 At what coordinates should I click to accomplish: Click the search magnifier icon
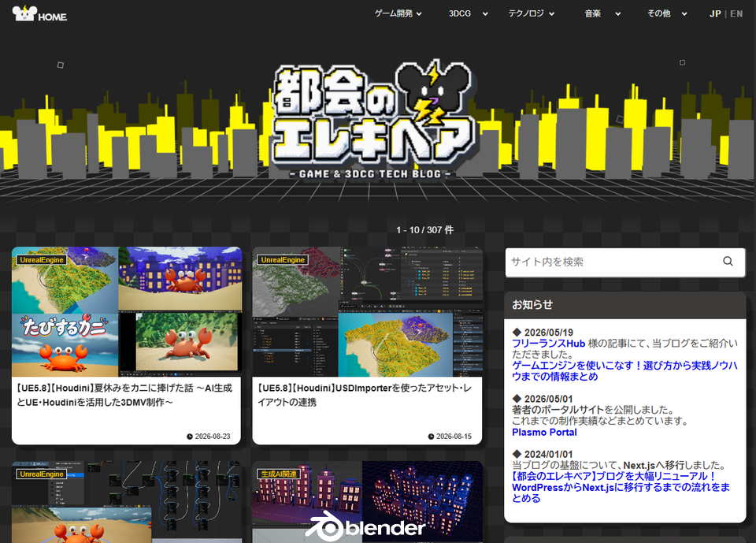click(728, 261)
